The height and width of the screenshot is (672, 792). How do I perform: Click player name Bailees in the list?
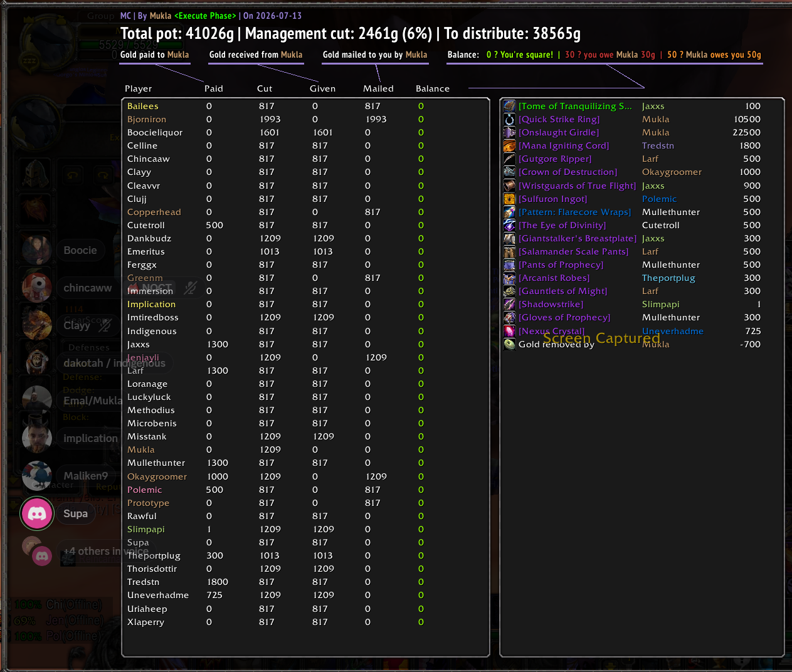click(x=143, y=106)
